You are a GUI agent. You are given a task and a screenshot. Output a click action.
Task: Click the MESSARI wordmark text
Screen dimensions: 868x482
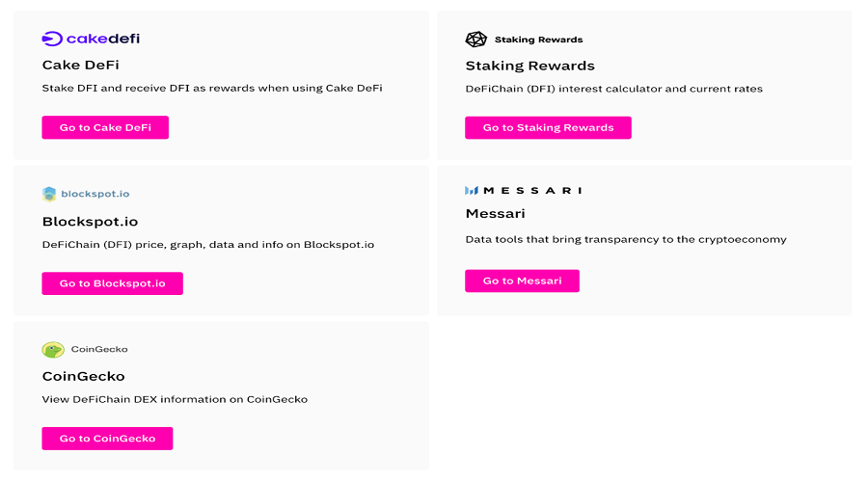[532, 190]
